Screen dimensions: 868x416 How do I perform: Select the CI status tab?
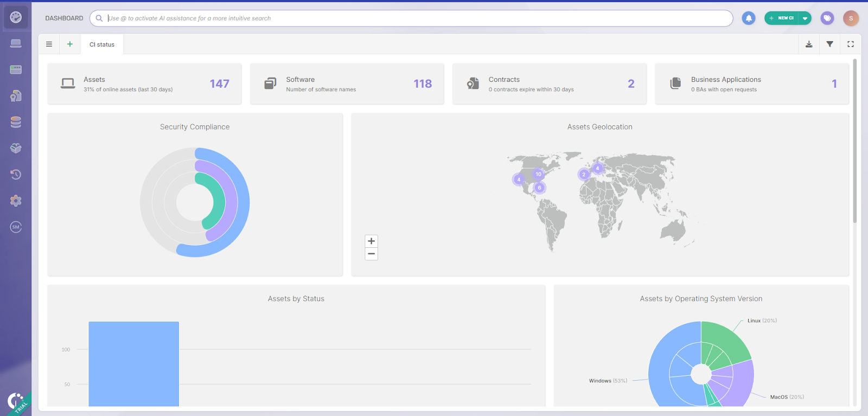click(102, 44)
